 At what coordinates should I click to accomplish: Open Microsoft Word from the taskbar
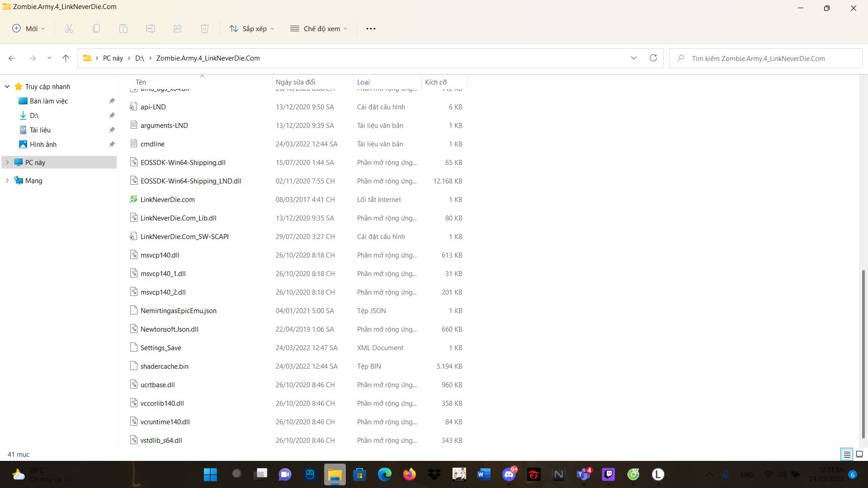484,474
